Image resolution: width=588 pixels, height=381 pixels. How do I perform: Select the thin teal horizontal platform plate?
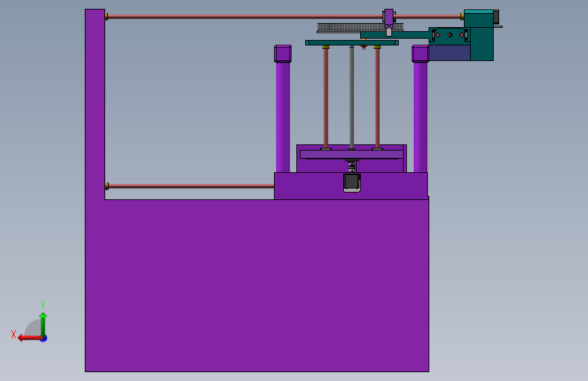point(352,43)
